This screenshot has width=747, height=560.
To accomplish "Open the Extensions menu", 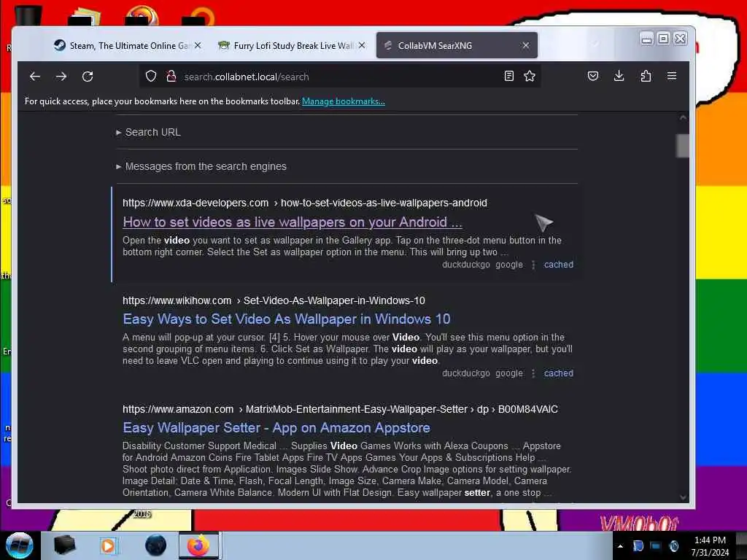I will (x=646, y=76).
